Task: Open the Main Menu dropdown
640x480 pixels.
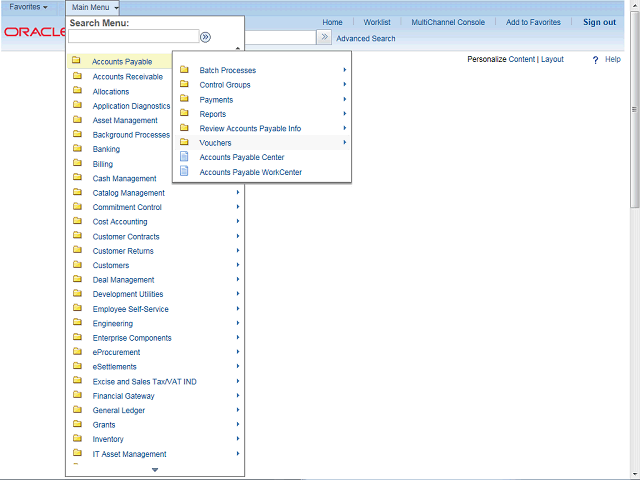Action: pyautogui.click(x=95, y=7)
